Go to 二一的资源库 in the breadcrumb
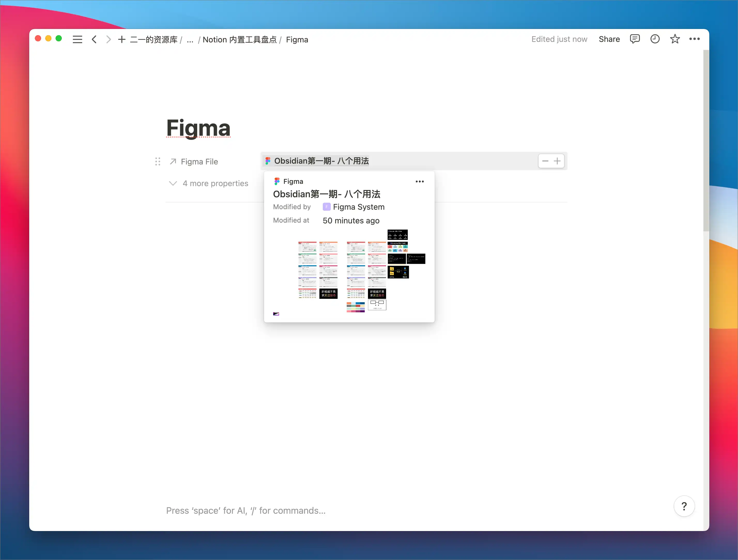 coord(153,39)
